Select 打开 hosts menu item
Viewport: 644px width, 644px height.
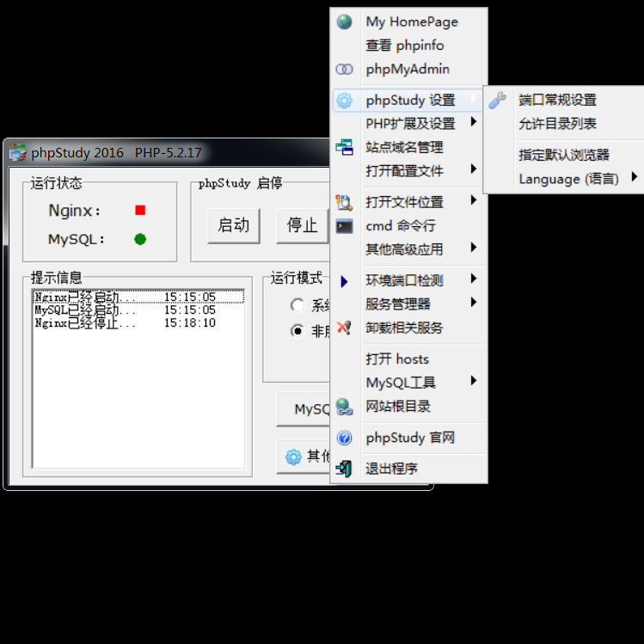[410, 359]
